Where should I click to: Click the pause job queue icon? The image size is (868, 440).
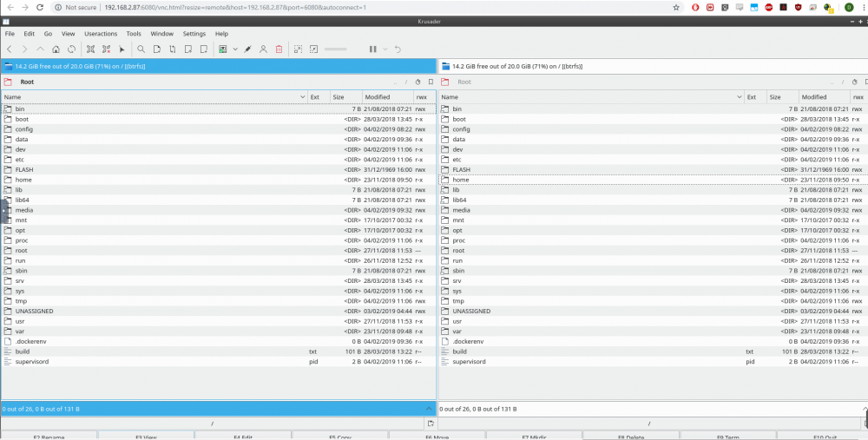coord(373,49)
